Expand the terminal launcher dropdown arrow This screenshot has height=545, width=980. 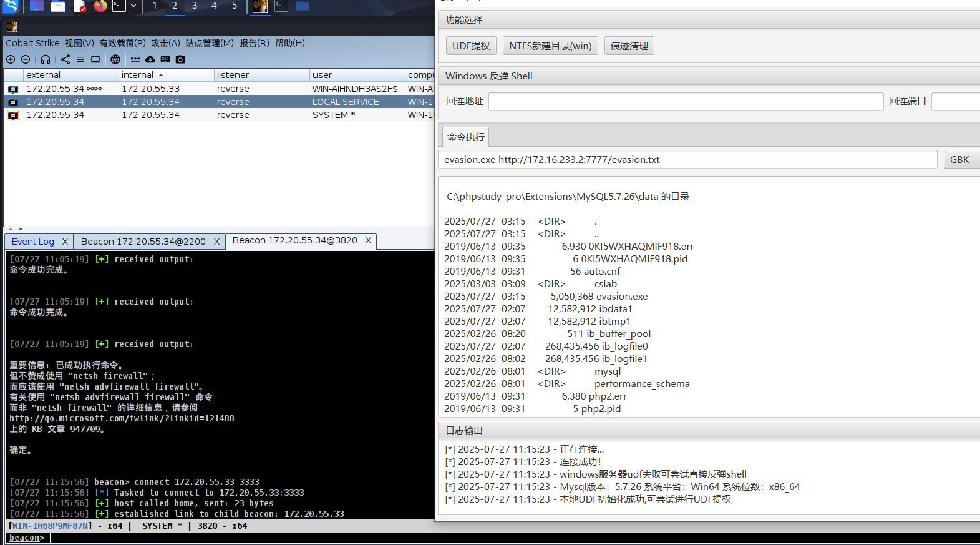point(133,6)
